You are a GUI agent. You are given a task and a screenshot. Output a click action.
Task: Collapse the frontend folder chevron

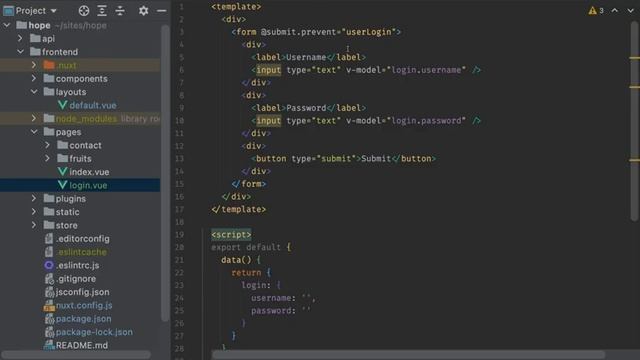[20, 52]
